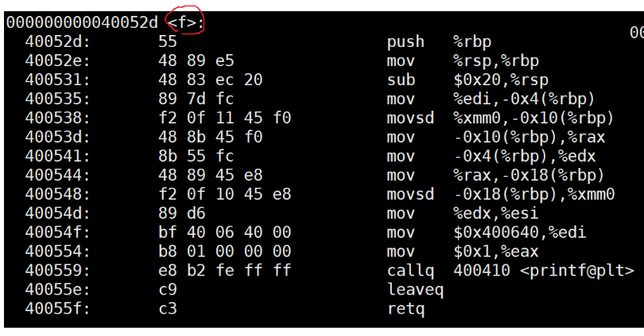This screenshot has width=644, height=336.
Task: Select the sub $0x20,%rsp instruction
Action: [x=467, y=80]
